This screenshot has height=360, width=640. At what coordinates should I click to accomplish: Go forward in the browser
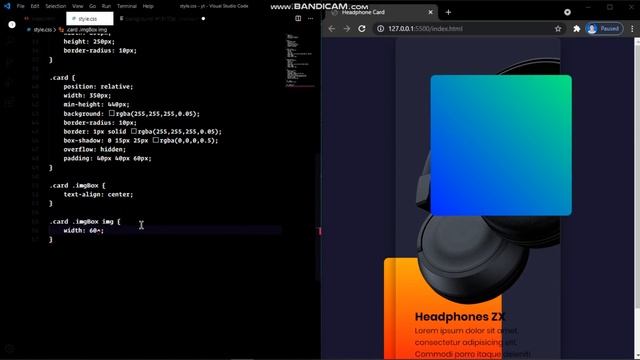pos(347,29)
